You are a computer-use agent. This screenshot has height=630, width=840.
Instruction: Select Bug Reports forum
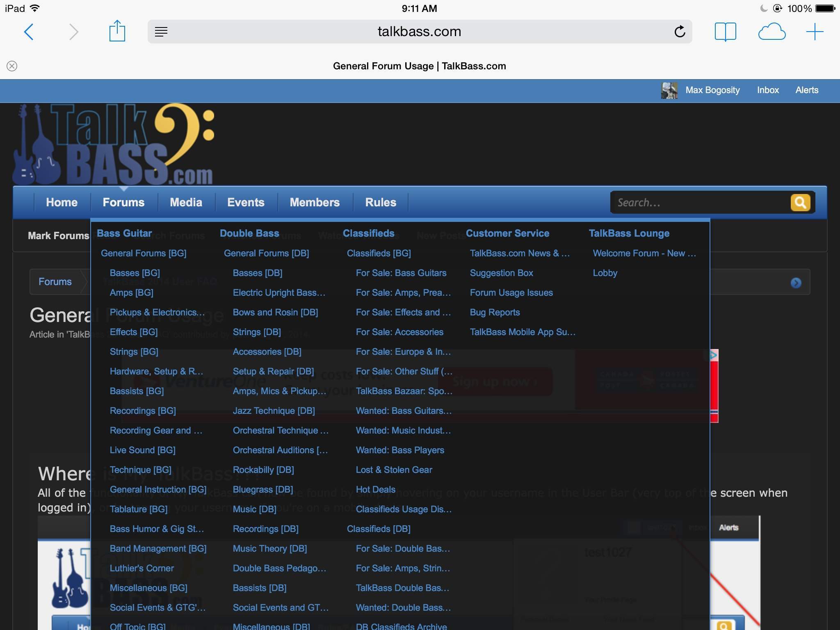click(x=495, y=313)
